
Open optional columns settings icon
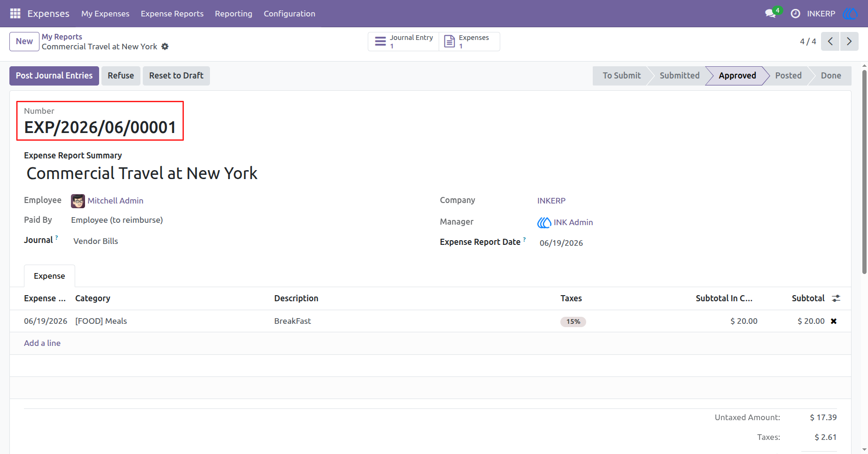click(836, 298)
